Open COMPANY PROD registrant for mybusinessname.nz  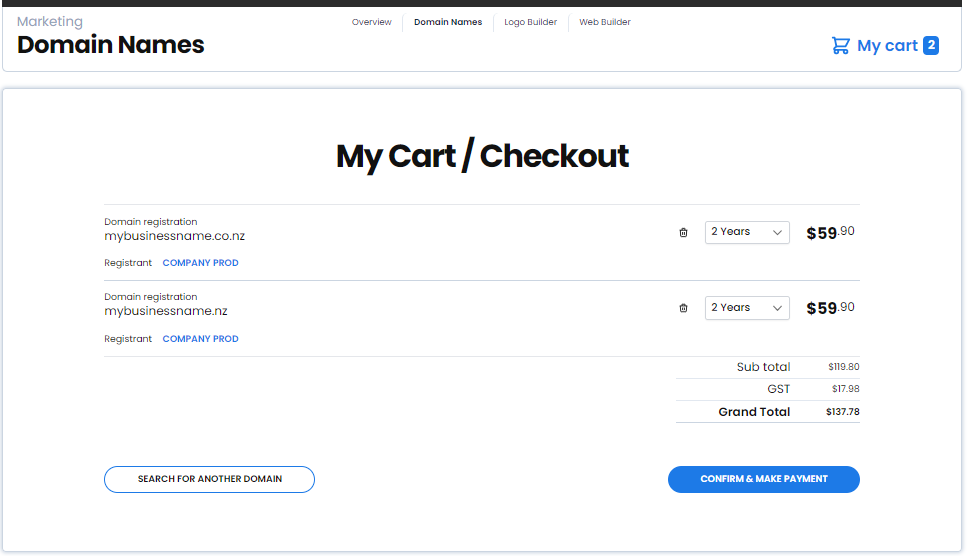[201, 339]
